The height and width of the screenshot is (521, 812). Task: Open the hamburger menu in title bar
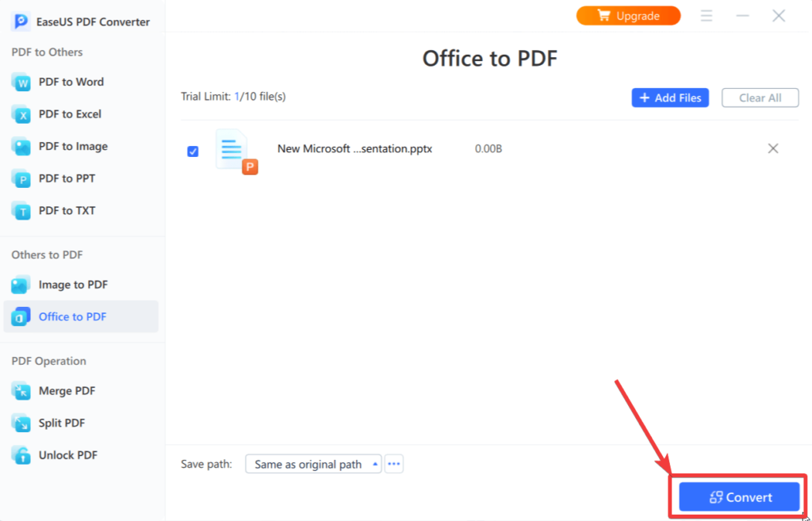[707, 16]
